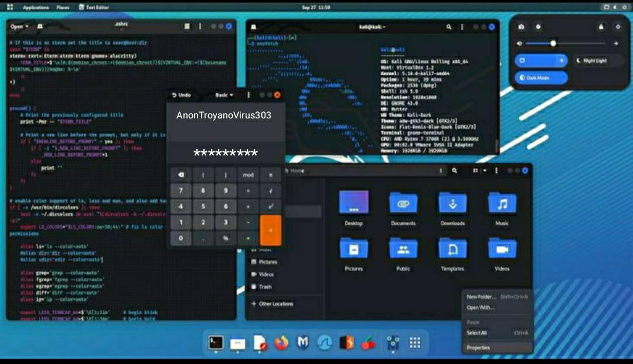
Task: Launch Firefox from the dock
Action: 281,343
